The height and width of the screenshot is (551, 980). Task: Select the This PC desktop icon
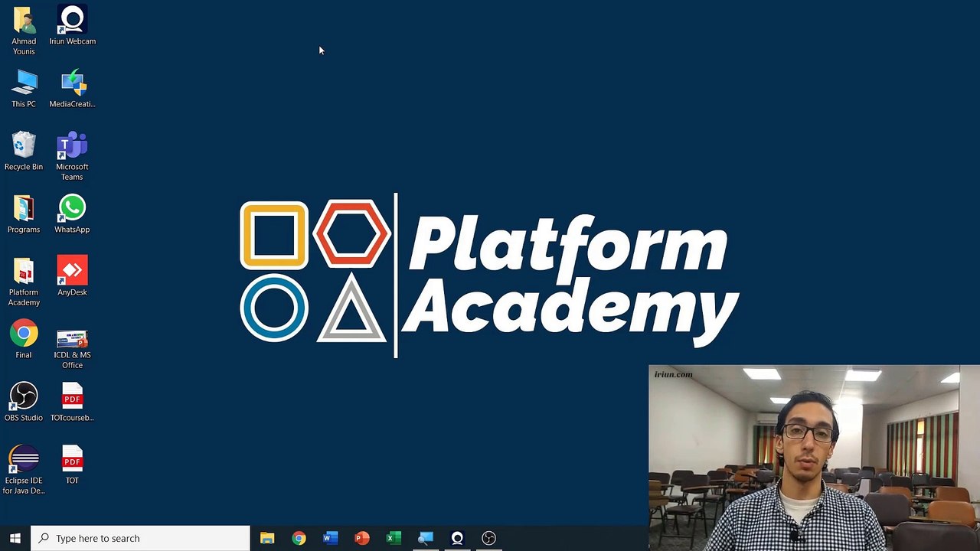coord(24,89)
